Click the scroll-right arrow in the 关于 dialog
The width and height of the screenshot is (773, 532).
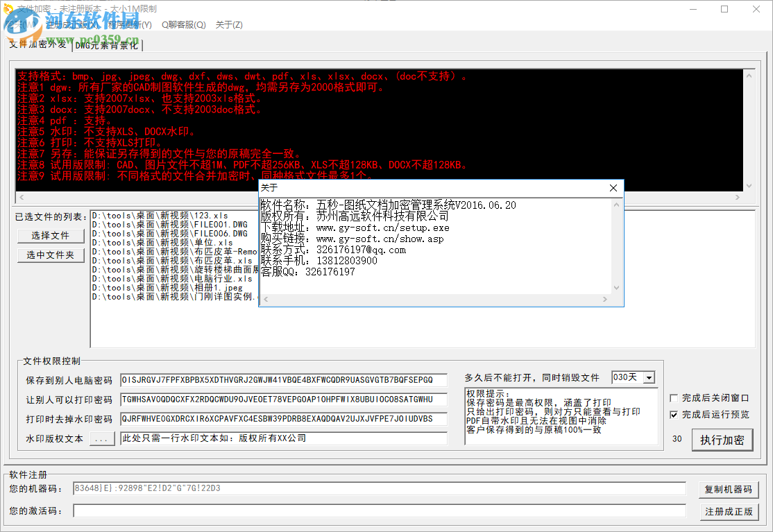click(605, 299)
